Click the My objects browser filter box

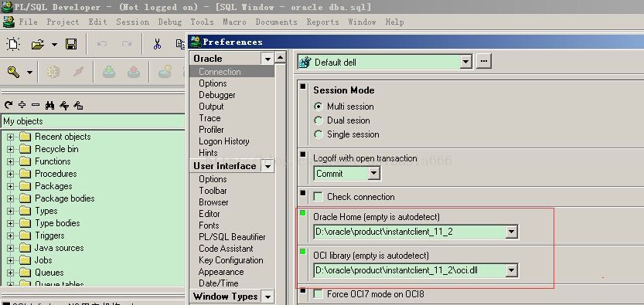coord(94,121)
